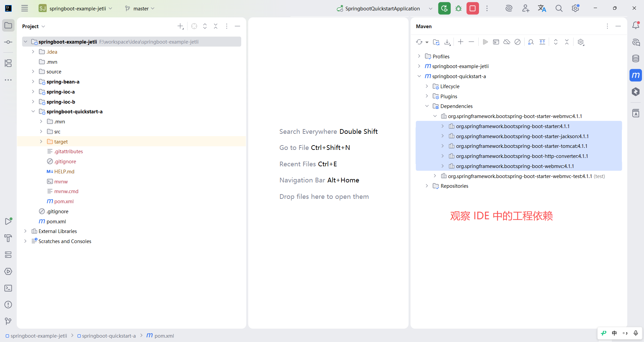Expand spring-boot-starter-tomcat dependency
The image size is (644, 342).
pyautogui.click(x=443, y=146)
